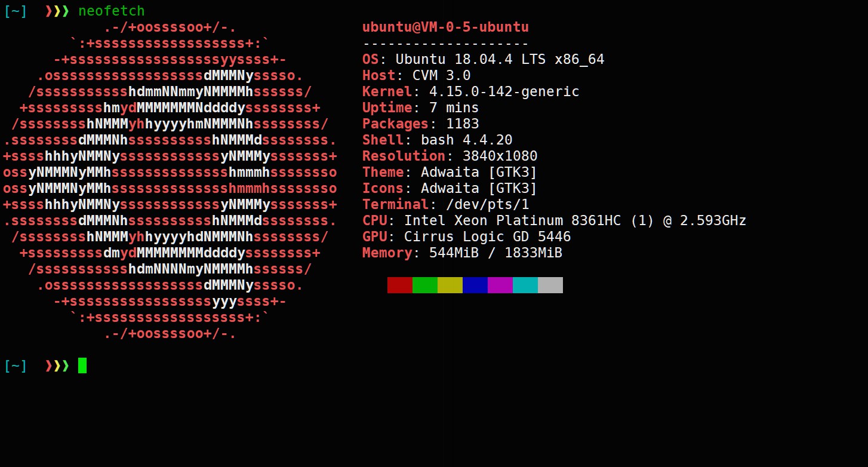Click the Memory value '544MiB / 1833MiB'
This screenshot has width=868, height=467.
(496, 253)
